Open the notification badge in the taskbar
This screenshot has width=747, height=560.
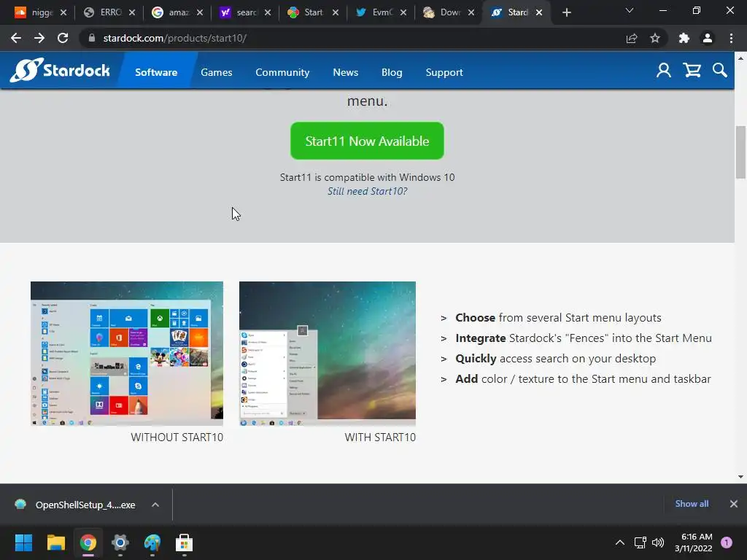pos(727,542)
